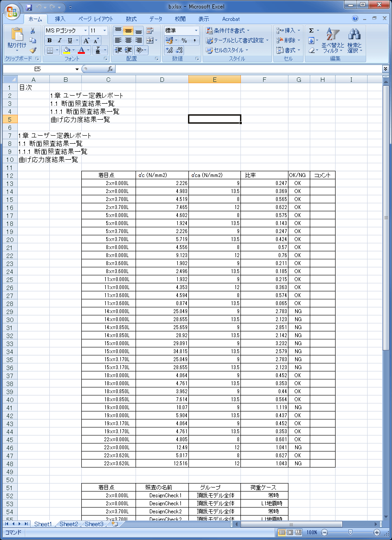Click the zoom slider handle

(351, 532)
